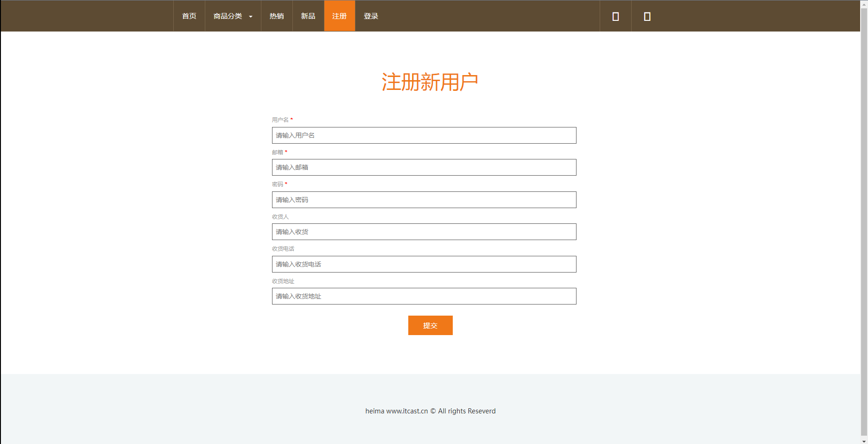Click the page's vertical scrollbar

[864, 222]
